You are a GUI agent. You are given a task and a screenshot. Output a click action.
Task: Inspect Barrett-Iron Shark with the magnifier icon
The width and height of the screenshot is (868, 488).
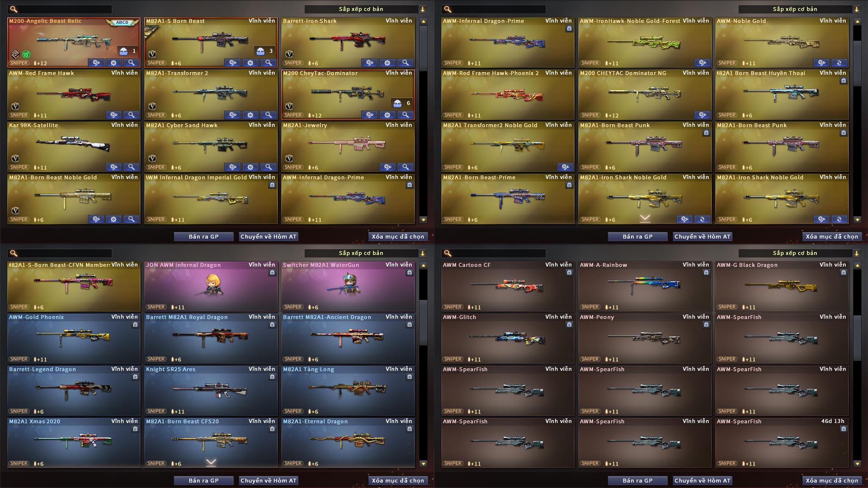(x=405, y=63)
